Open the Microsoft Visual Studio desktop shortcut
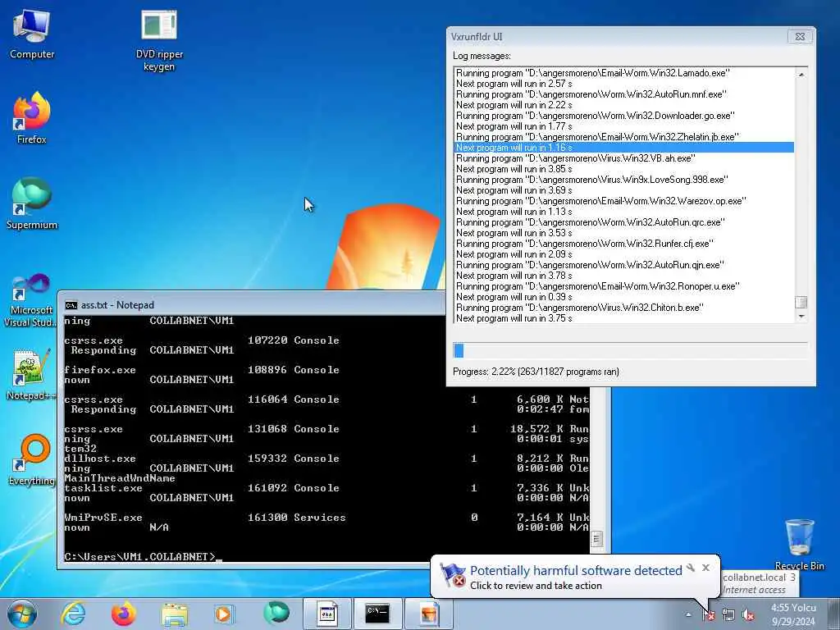The width and height of the screenshot is (840, 630). pos(30,300)
